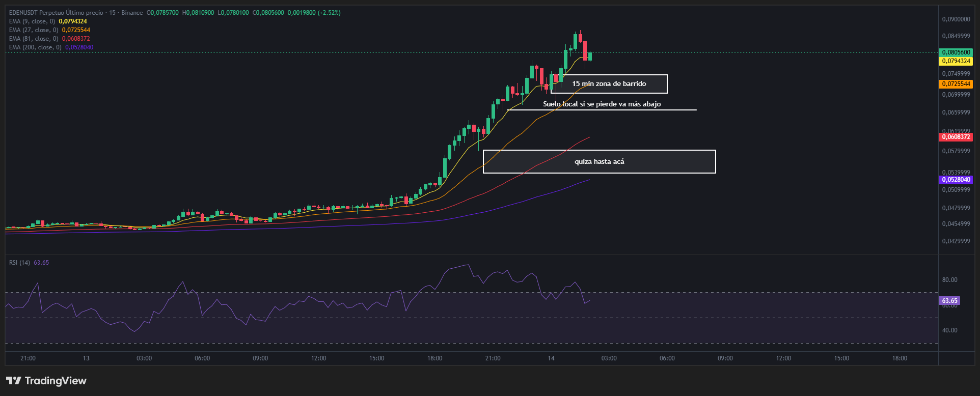Click the 0,0479999 price axis tick
This screenshot has height=396, width=980.
click(x=956, y=208)
